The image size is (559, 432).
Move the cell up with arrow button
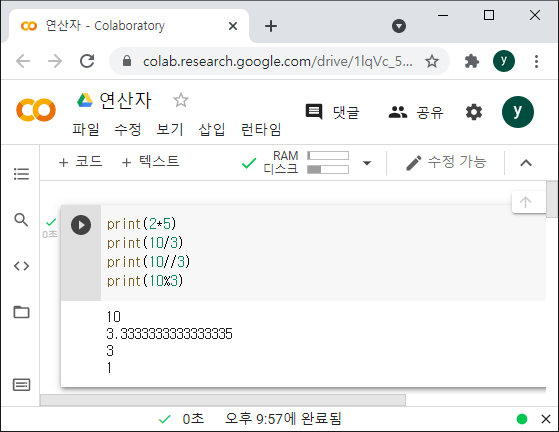tap(525, 202)
